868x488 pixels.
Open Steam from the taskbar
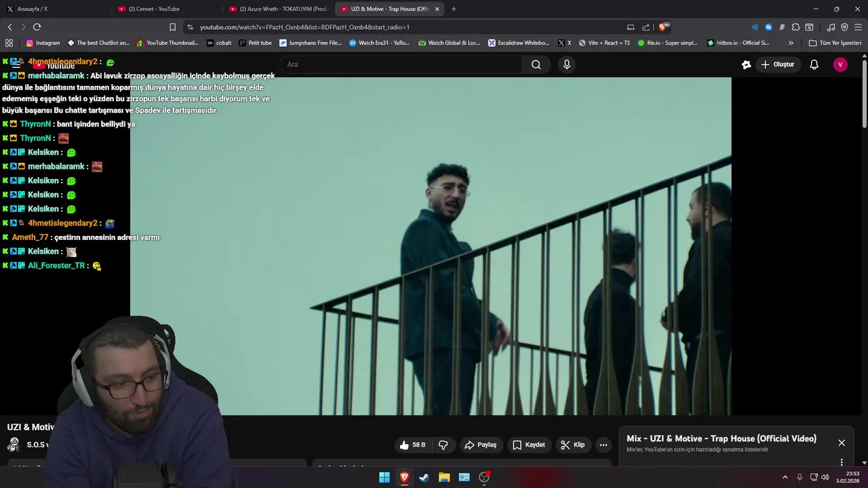click(x=424, y=477)
